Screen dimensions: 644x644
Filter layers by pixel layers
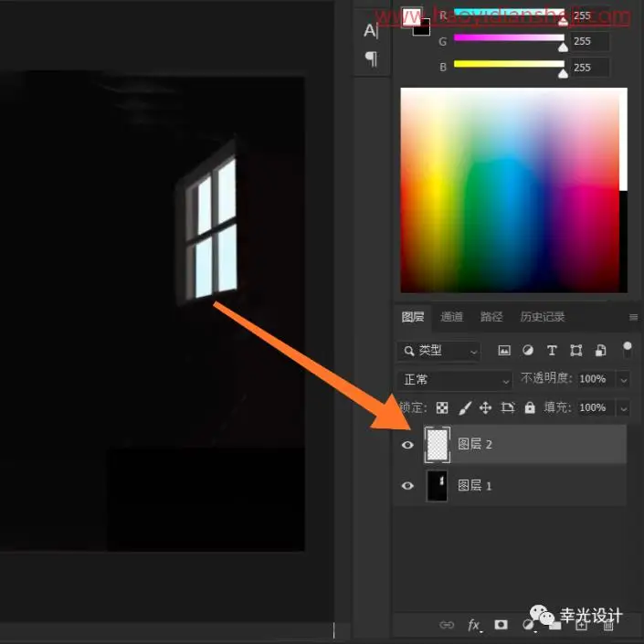point(504,351)
